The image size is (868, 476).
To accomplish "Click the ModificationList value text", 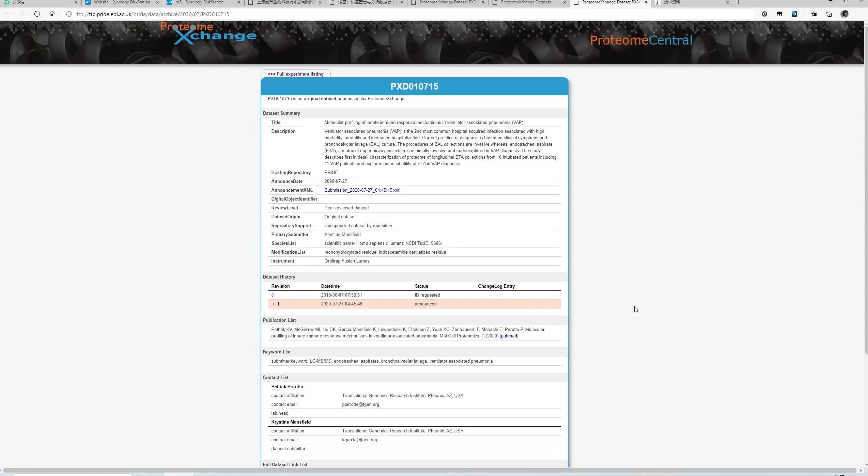I will tap(385, 252).
